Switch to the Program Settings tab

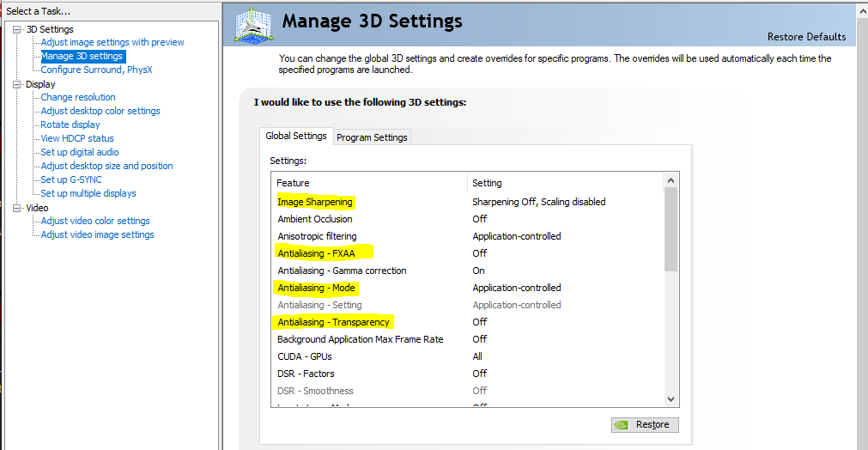(372, 137)
